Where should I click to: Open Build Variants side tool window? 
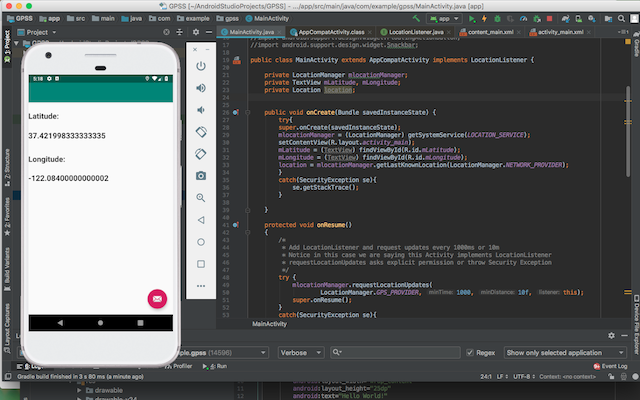[x=7, y=269]
